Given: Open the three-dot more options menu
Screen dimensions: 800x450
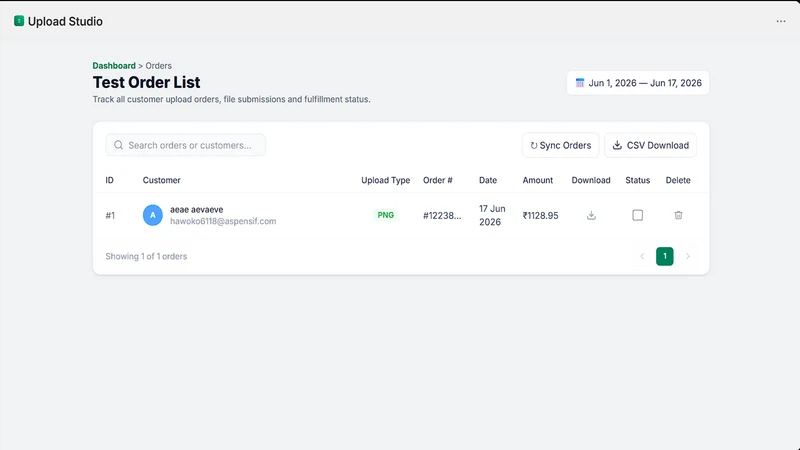Looking at the screenshot, I should [x=781, y=21].
